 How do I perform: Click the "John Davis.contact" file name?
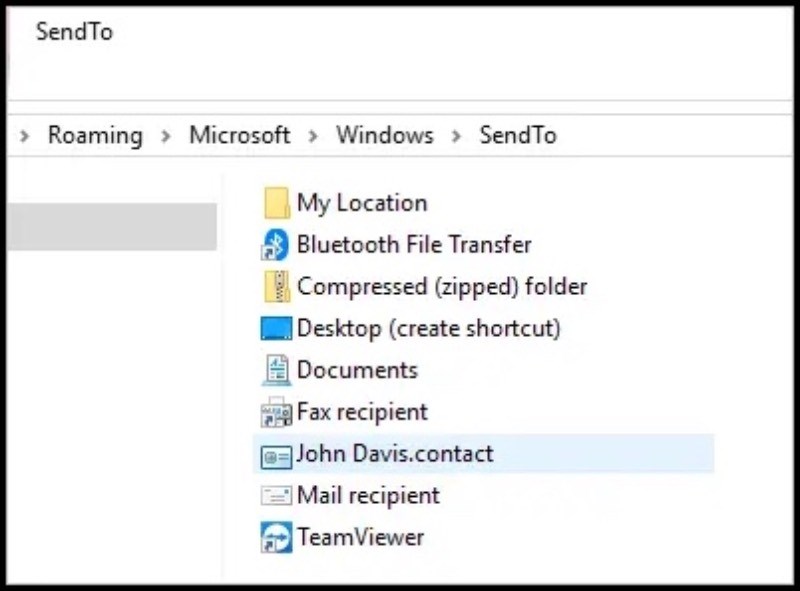[x=395, y=454]
